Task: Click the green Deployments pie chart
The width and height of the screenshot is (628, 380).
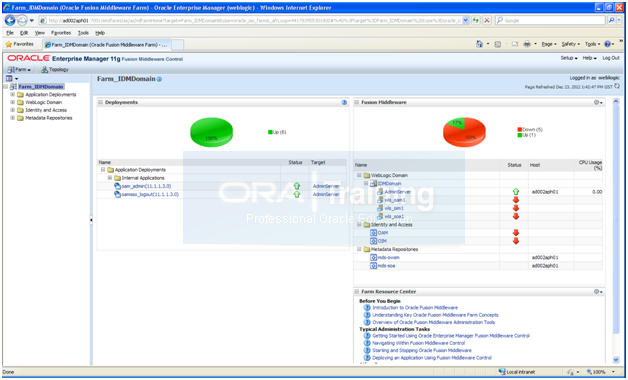Action: point(211,132)
